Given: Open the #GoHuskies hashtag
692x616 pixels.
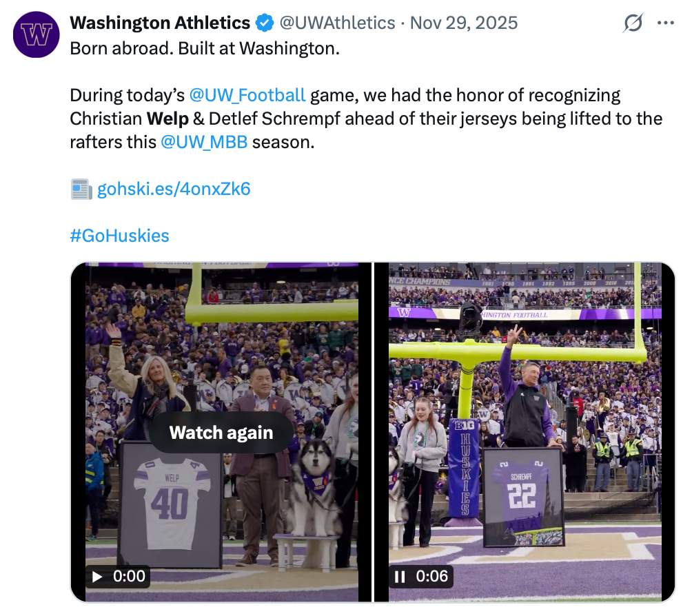Looking at the screenshot, I should coord(119,236).
